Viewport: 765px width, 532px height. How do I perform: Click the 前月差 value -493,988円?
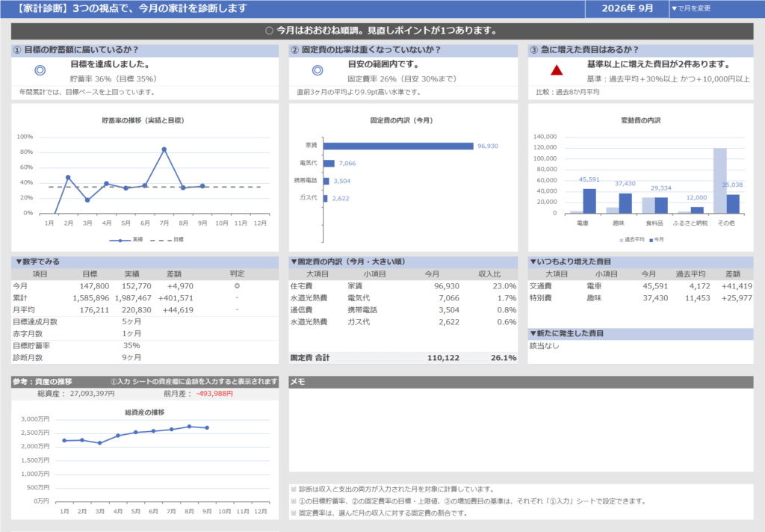[x=214, y=393]
